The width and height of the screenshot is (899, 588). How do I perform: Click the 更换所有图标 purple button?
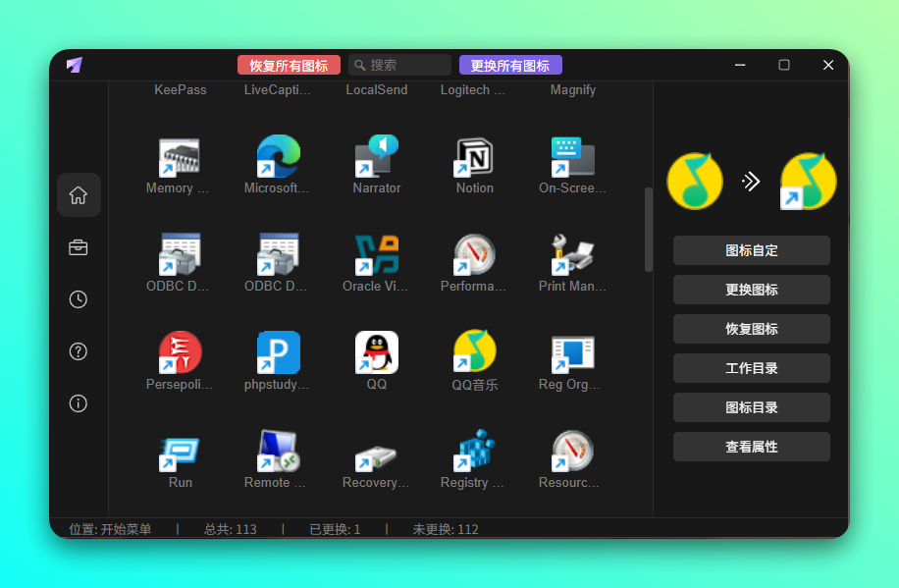[x=510, y=66]
